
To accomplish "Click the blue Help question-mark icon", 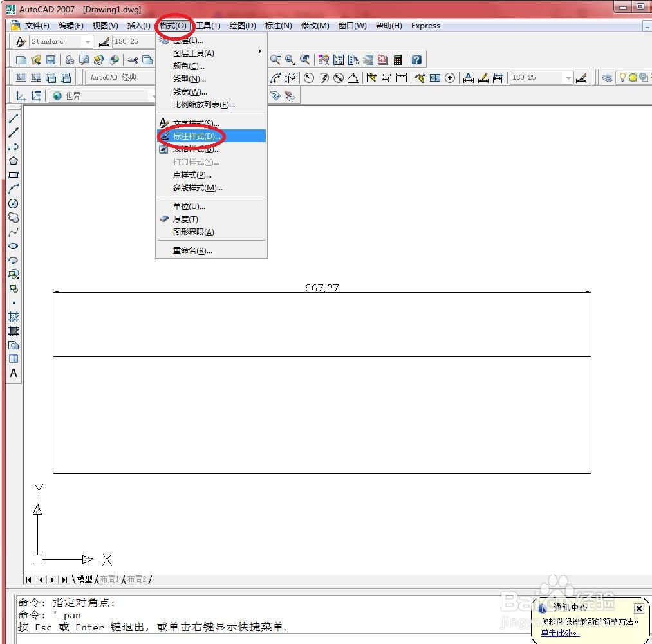I will (416, 60).
